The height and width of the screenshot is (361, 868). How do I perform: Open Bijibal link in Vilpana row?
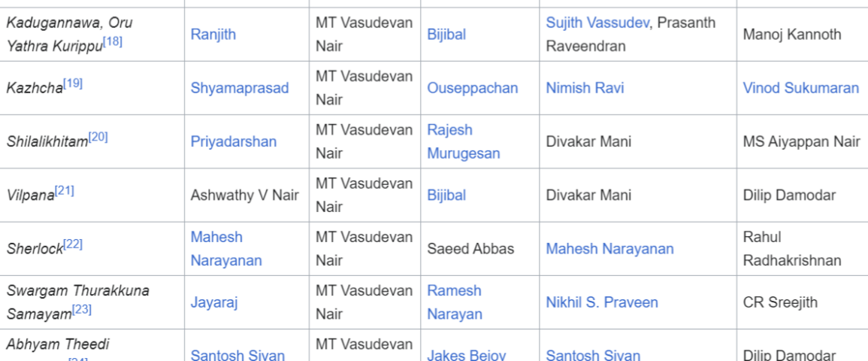446,195
